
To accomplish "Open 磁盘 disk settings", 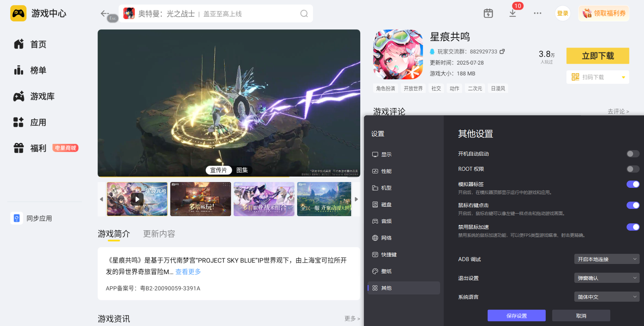I will click(403, 205).
